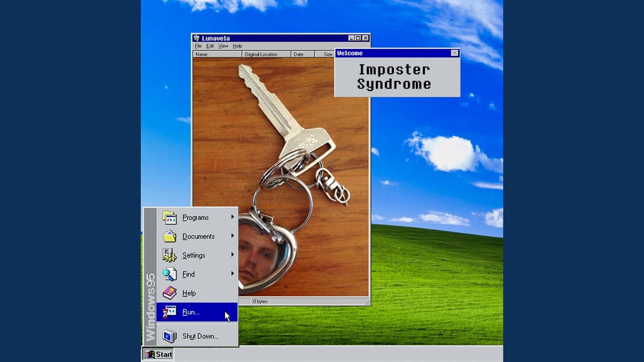Viewport: 644px width, 362px height.
Task: Click the Documents folder icon in Start menu
Action: (x=170, y=236)
